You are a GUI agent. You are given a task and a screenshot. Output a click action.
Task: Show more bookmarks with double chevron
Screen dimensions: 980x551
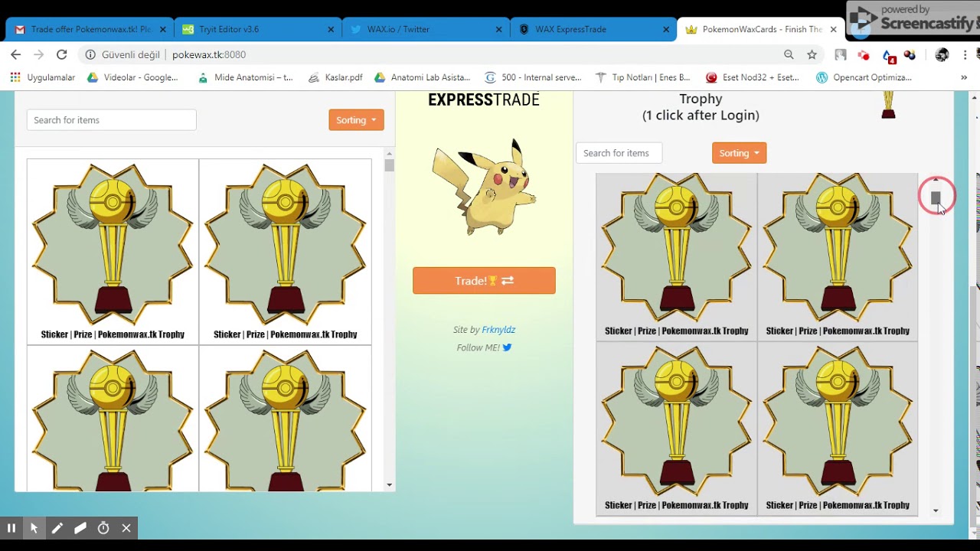pyautogui.click(x=964, y=77)
